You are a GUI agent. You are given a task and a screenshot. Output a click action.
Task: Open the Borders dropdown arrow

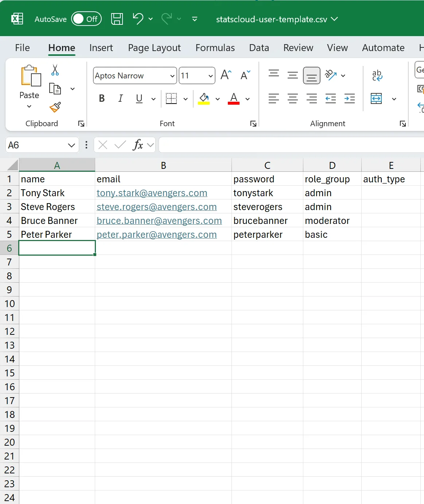tap(186, 99)
